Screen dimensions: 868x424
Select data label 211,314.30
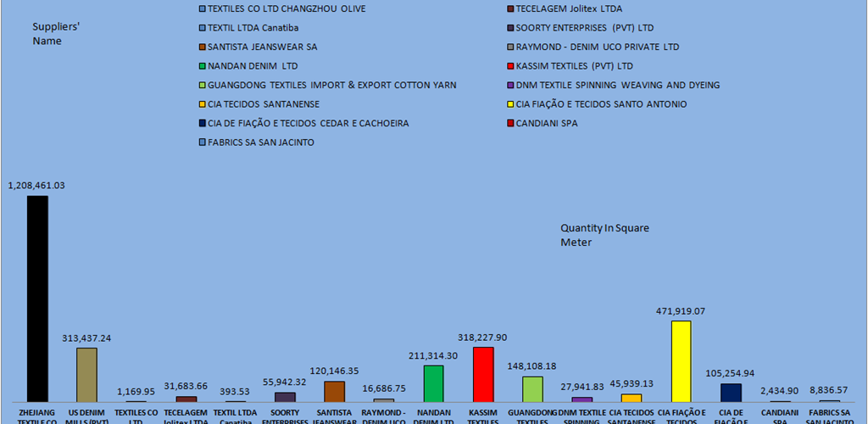pos(433,355)
